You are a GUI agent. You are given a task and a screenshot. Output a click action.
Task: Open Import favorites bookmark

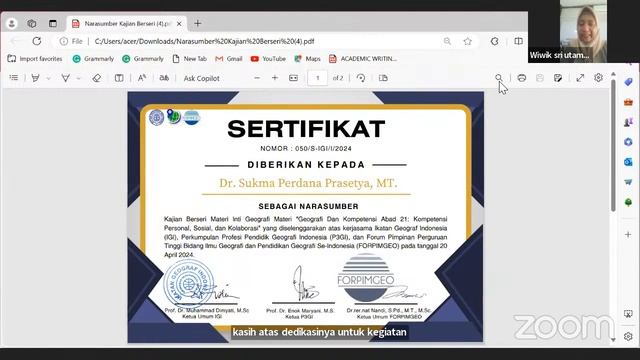35,59
